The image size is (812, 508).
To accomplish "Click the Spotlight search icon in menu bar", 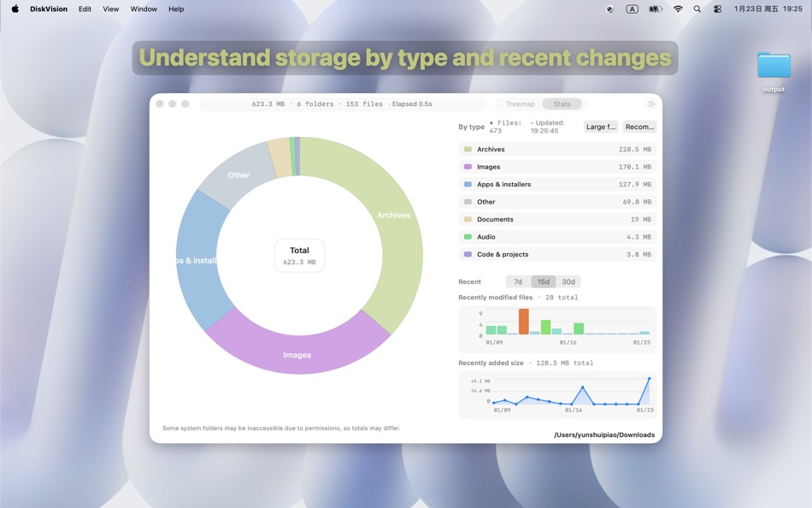I will click(x=696, y=9).
